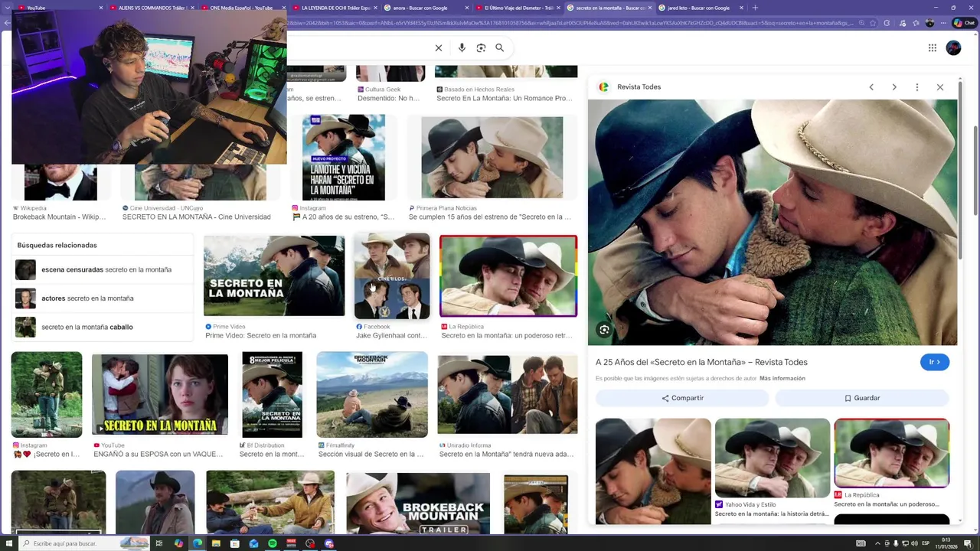The height and width of the screenshot is (551, 980).
Task: Open Prime Video Secreto en la montaña thumbnail
Action: [x=274, y=275]
